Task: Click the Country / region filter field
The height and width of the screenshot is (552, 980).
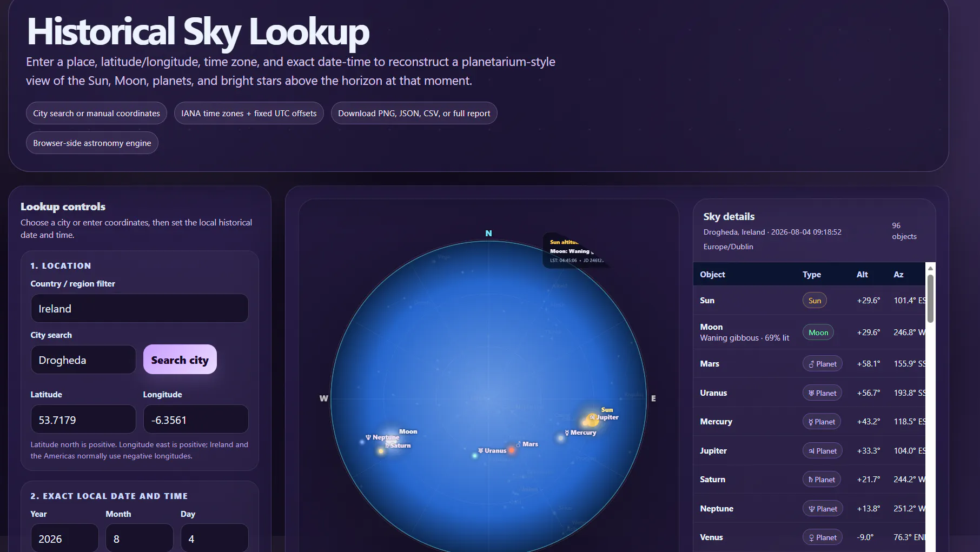Action: (x=140, y=308)
